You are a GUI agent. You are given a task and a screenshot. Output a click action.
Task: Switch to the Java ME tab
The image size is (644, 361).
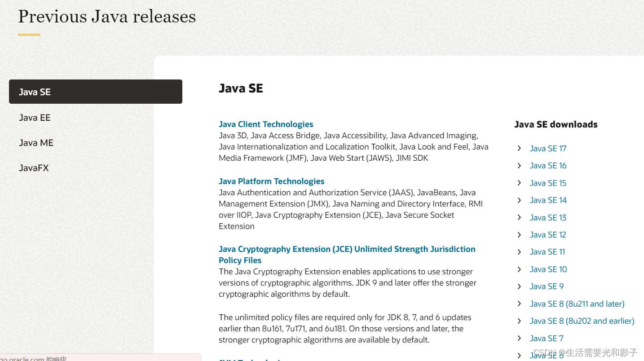[36, 142]
